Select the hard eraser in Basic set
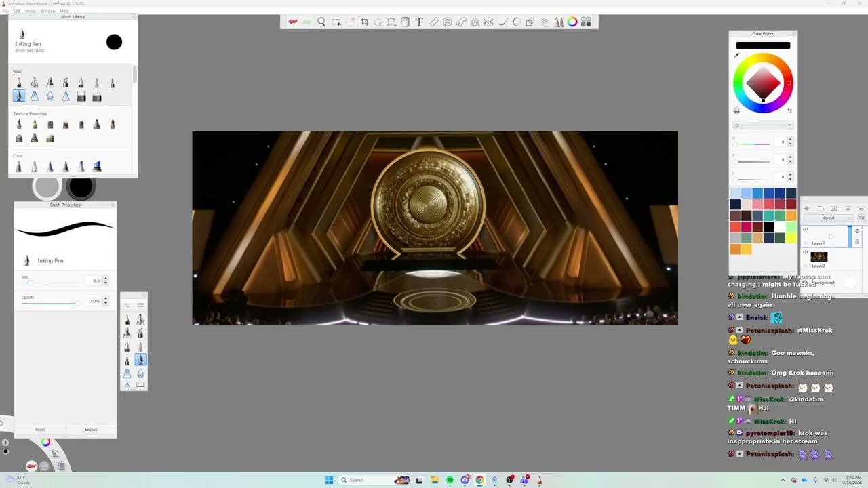The width and height of the screenshot is (868, 488). [81, 97]
